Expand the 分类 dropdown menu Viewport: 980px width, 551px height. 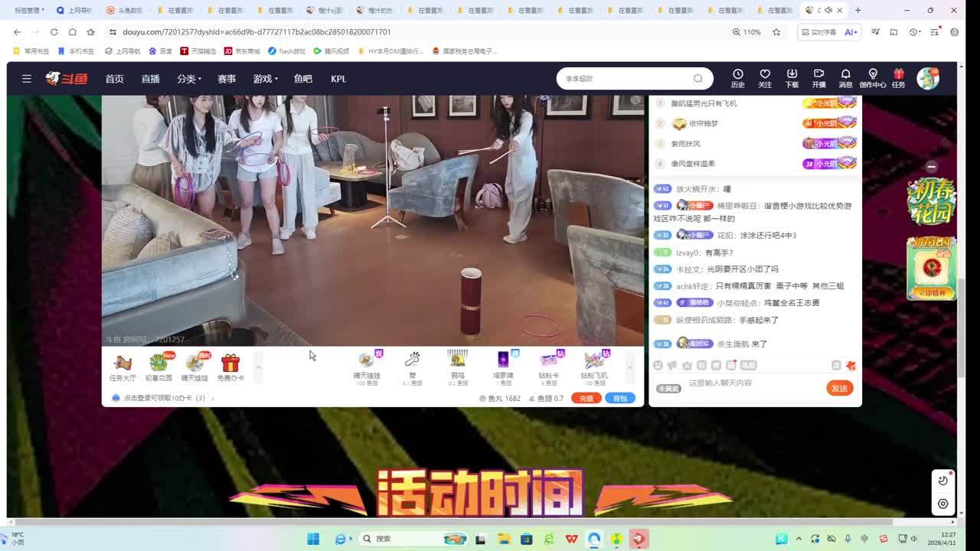coord(189,79)
